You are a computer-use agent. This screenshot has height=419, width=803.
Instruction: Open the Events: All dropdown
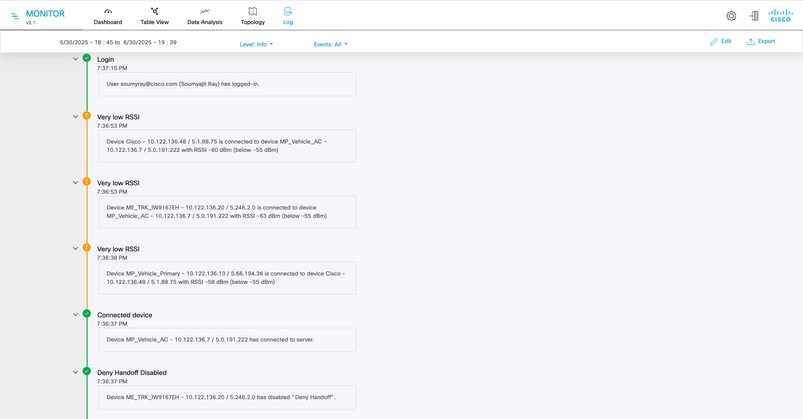pyautogui.click(x=331, y=45)
